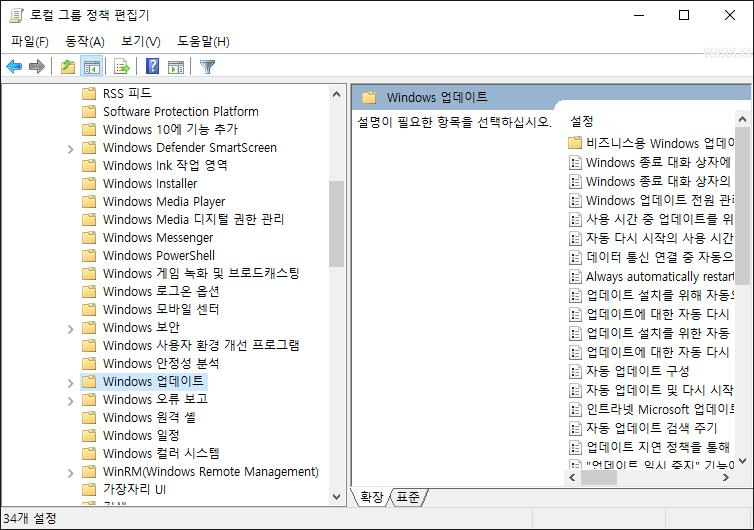Select Windows 10에 기능 추가 folder
754x530 pixels.
(x=170, y=129)
